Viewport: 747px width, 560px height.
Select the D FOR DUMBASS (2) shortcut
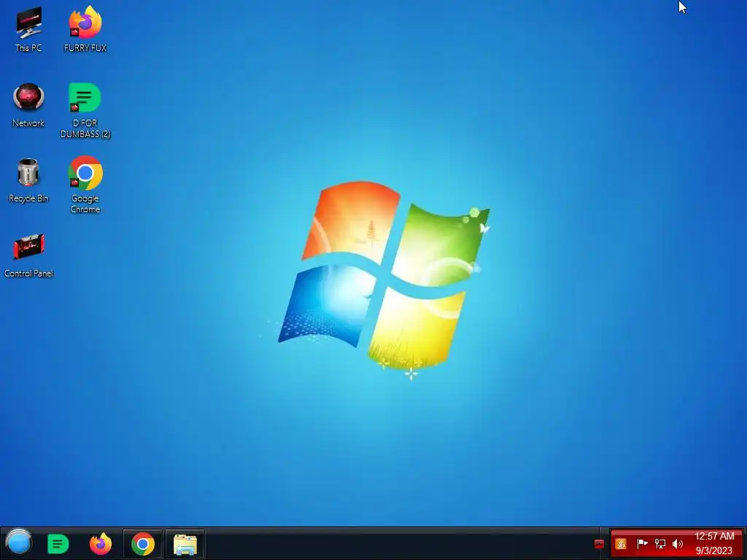[x=85, y=111]
